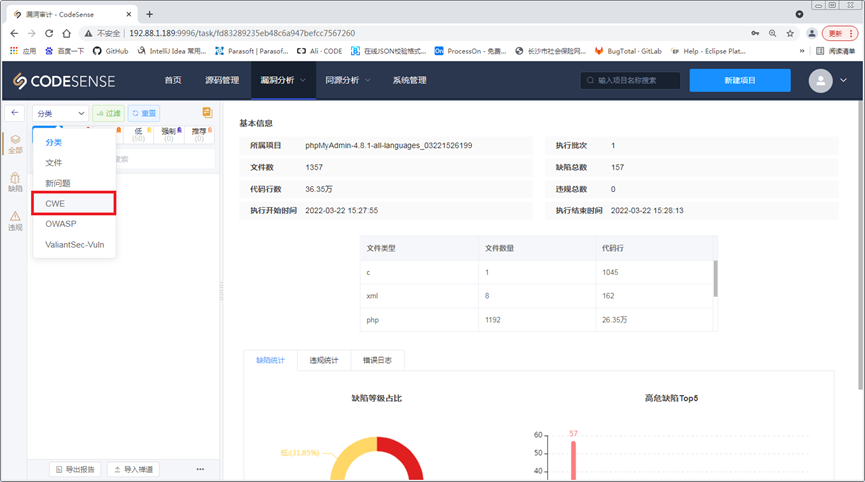
Task: Select the 缺陷 bug sidebar icon
Action: (15, 182)
